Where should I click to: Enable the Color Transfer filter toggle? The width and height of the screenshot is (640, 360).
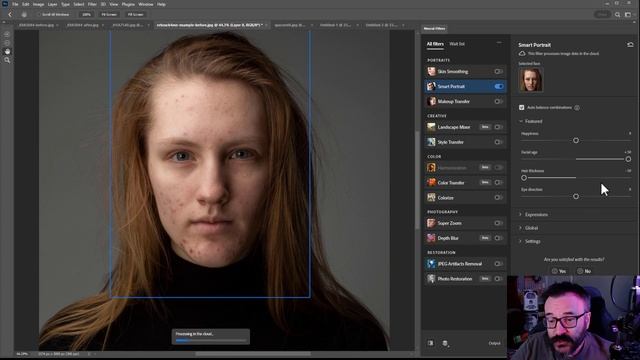(498, 182)
